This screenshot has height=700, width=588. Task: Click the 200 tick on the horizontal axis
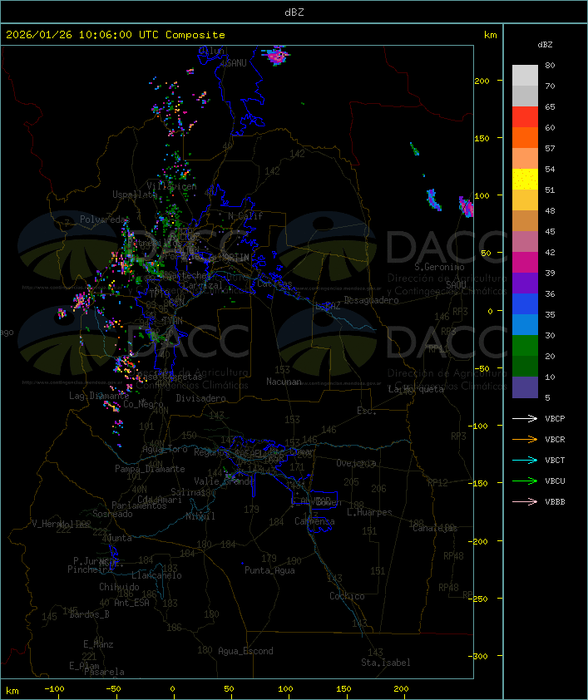401,689
